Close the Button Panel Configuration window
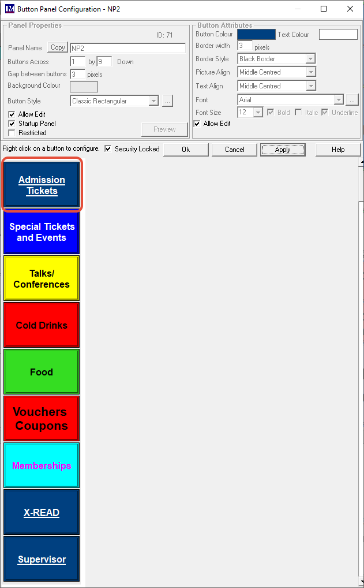Image resolution: width=364 pixels, height=588 pixels. pyautogui.click(x=350, y=9)
